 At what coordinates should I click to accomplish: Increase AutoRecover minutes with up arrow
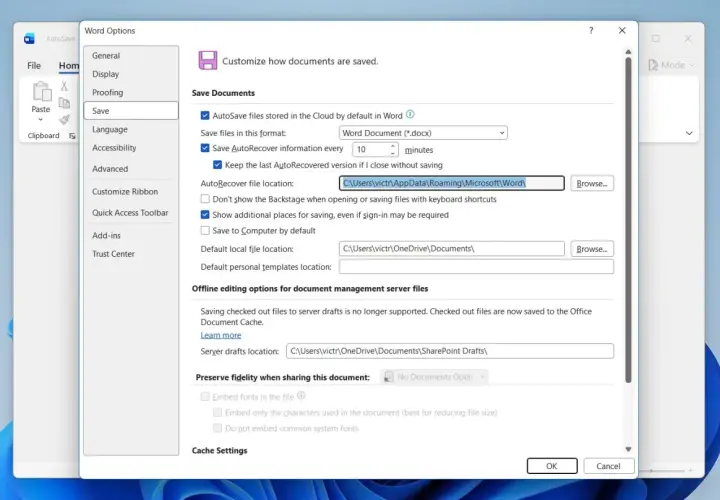click(393, 146)
